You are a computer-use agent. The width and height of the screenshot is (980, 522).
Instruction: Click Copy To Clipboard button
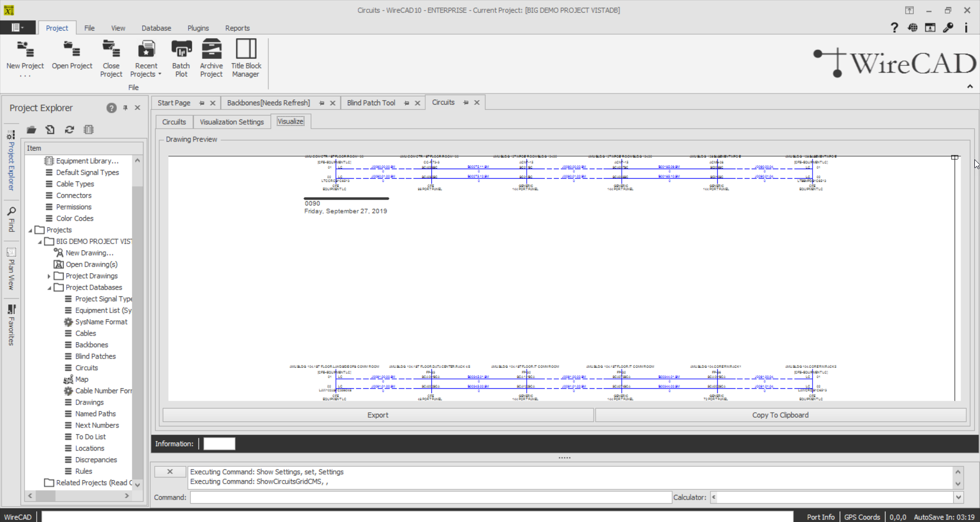[x=780, y=415]
